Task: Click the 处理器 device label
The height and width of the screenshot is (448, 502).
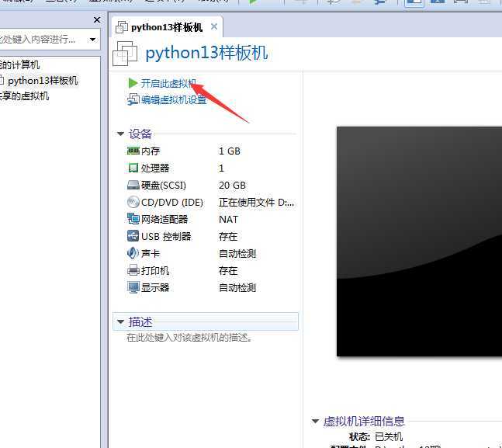Action: pyautogui.click(x=155, y=168)
